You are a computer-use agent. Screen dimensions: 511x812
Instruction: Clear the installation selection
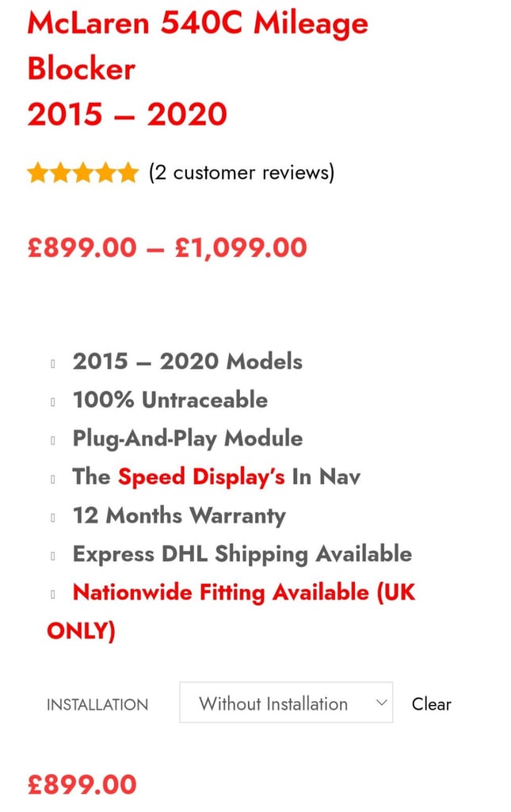tap(431, 704)
